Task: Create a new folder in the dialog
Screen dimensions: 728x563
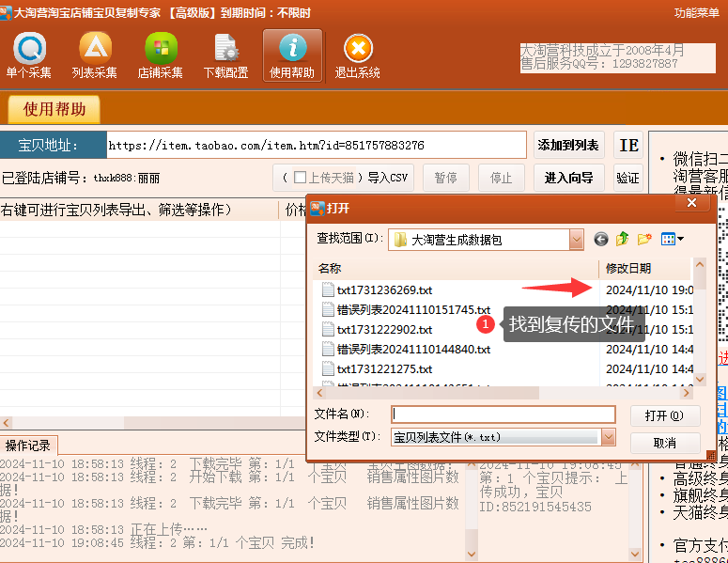Action: click(644, 240)
